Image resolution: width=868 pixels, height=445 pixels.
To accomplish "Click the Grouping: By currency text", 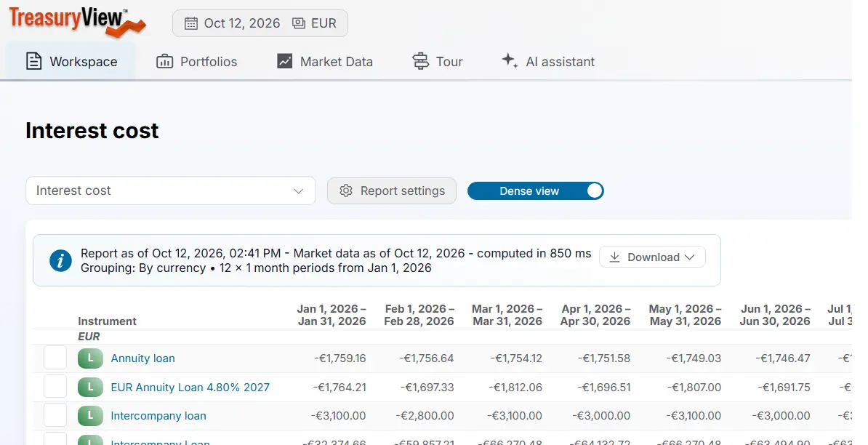I will [x=143, y=268].
